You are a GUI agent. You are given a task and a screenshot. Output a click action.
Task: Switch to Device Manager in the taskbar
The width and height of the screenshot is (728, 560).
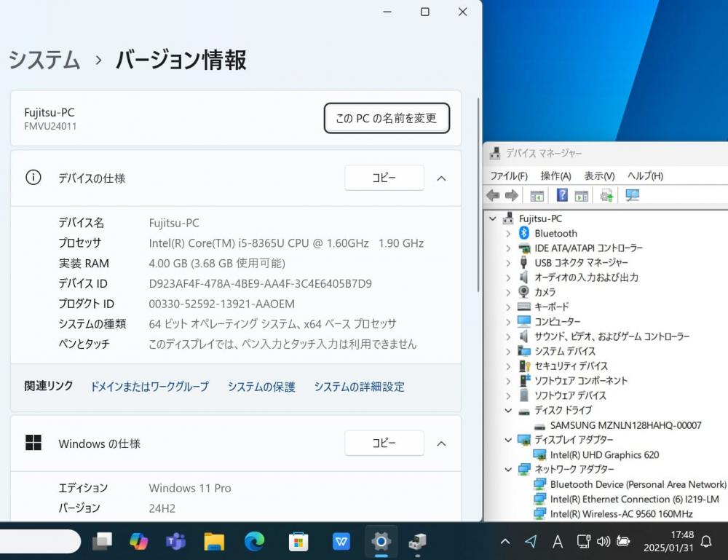[417, 541]
